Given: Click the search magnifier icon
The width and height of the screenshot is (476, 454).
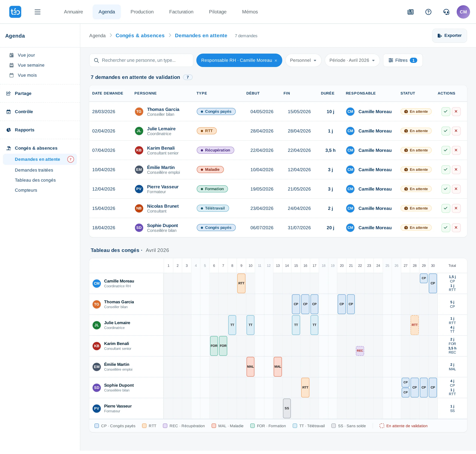Looking at the screenshot, I should [96, 60].
